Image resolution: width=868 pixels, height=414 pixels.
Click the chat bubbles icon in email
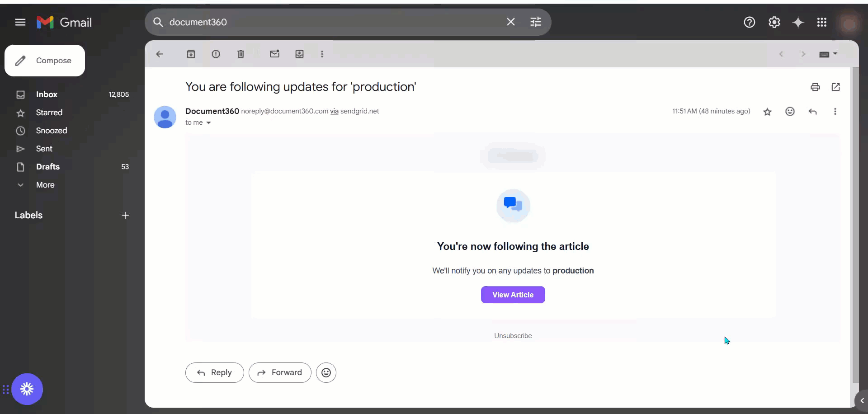(x=513, y=206)
